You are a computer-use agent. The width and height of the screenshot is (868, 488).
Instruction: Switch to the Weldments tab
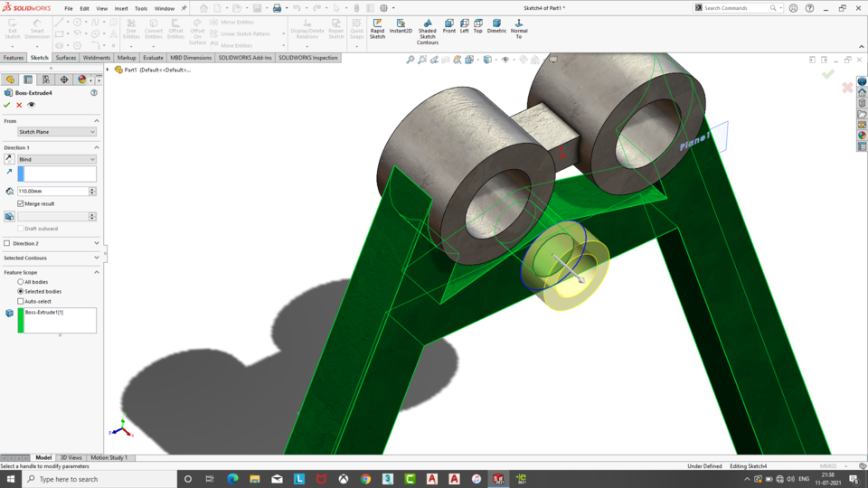97,58
